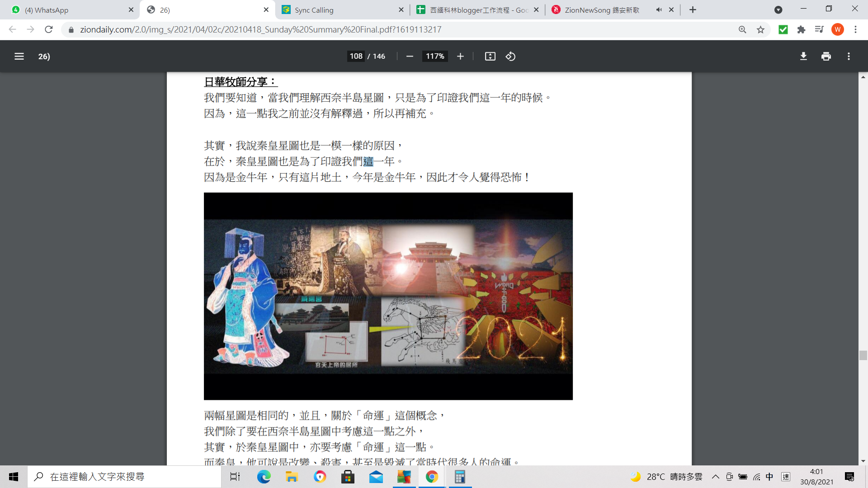Image resolution: width=868 pixels, height=488 pixels.
Task: Close the Sync Calling tab
Action: pyautogui.click(x=401, y=9)
